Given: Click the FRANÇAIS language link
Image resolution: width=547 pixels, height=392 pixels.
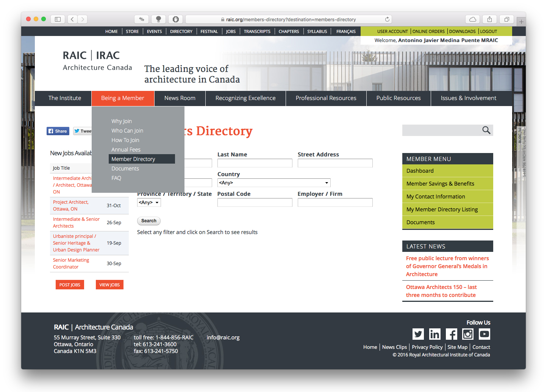Looking at the screenshot, I should pyautogui.click(x=346, y=31).
